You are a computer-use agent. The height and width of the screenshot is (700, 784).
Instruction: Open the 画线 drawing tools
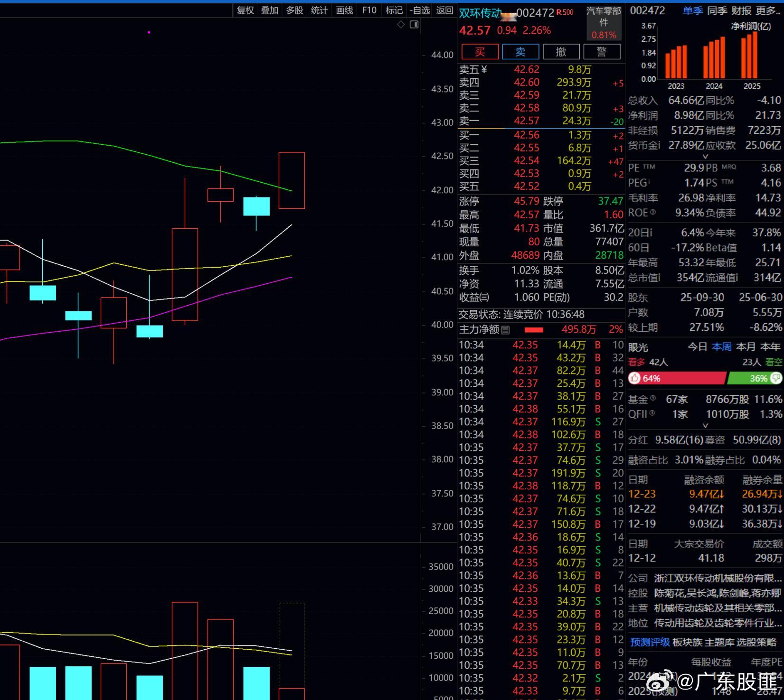[344, 10]
